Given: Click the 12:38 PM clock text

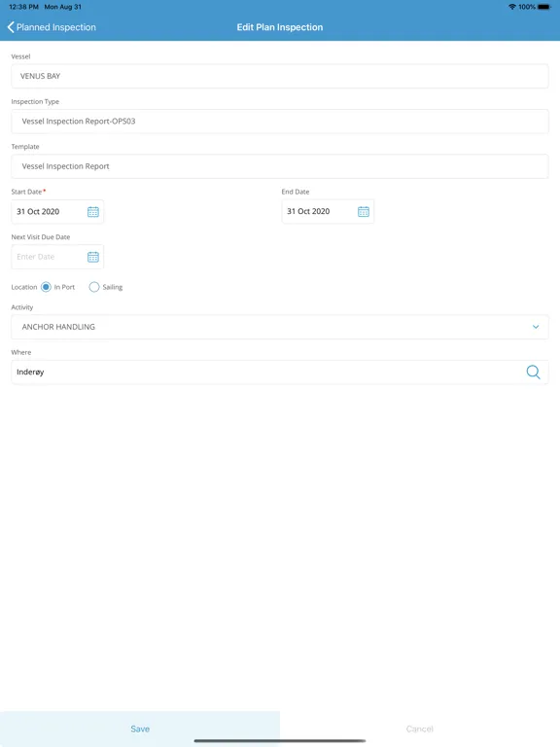Looking at the screenshot, I should [x=23, y=7].
